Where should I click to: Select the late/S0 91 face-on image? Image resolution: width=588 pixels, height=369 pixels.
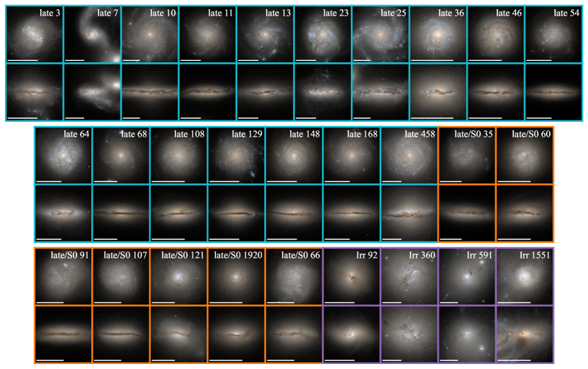click(64, 277)
